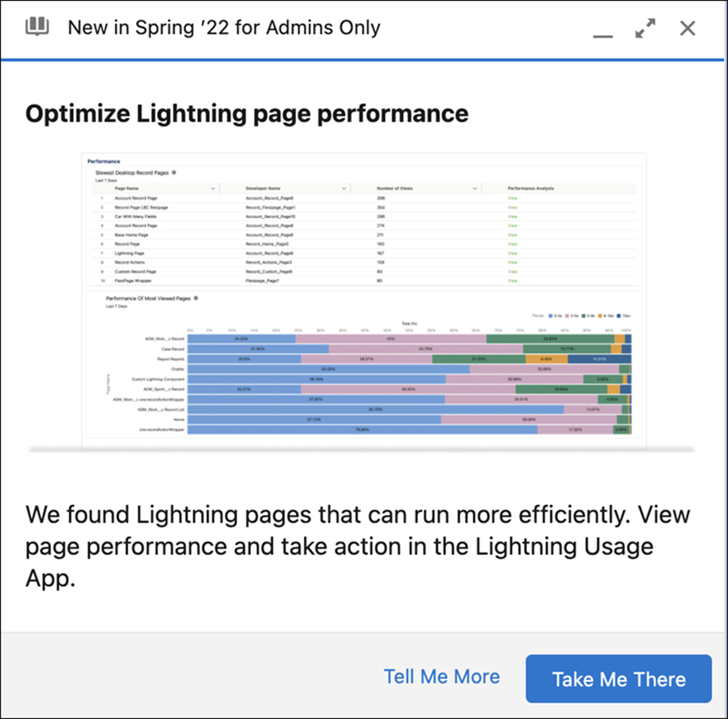Image resolution: width=728 pixels, height=719 pixels.
Task: Click the open book icon in header
Action: [x=37, y=26]
